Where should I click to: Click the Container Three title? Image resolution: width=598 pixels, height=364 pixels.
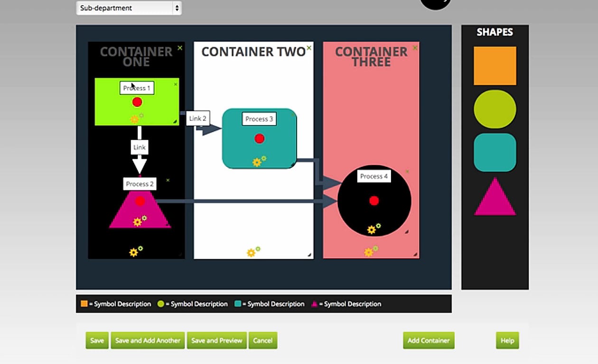(x=371, y=56)
